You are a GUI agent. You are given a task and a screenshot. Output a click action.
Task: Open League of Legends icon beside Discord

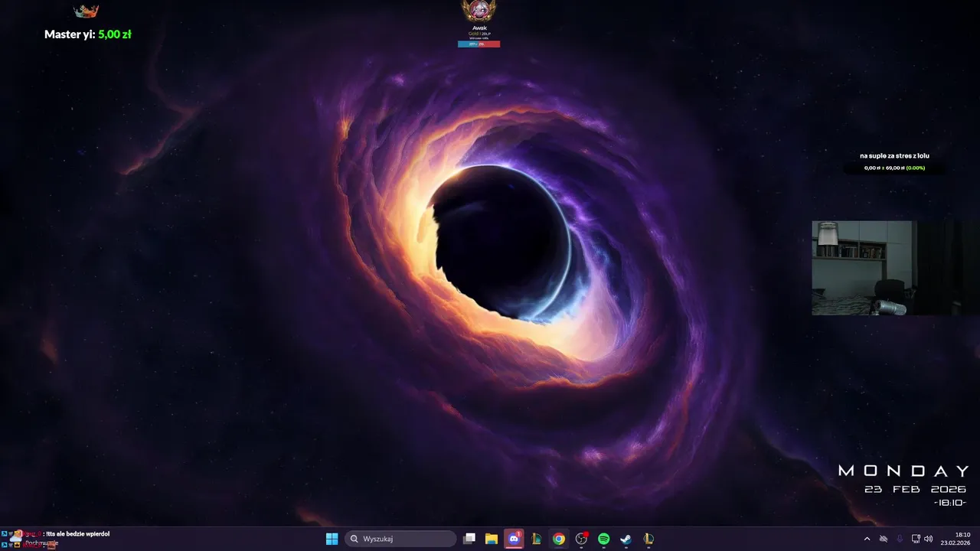(x=537, y=539)
